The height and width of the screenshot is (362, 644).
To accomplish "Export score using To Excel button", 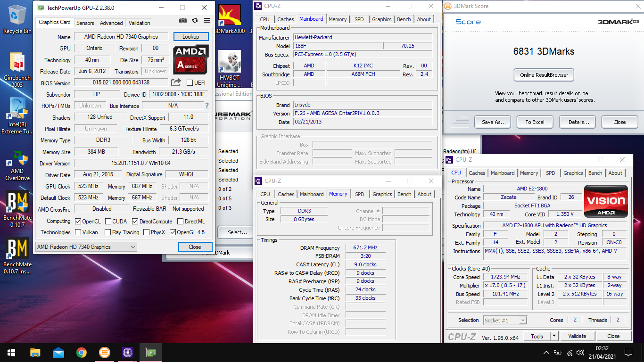I will [x=535, y=122].
